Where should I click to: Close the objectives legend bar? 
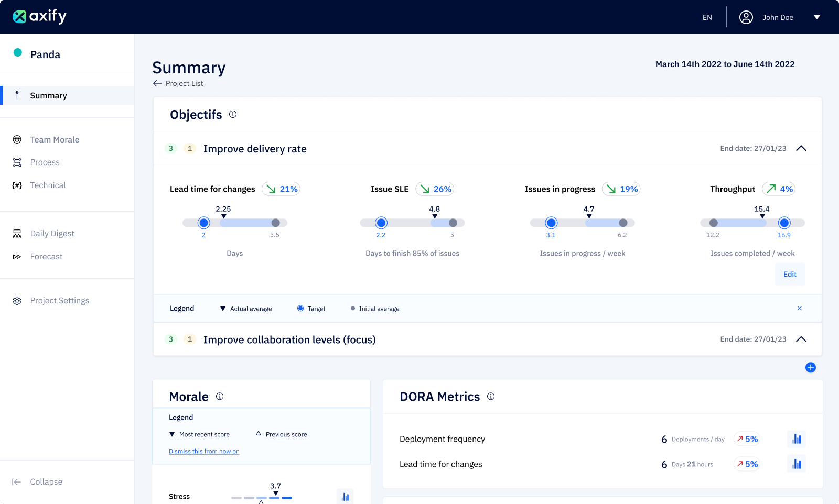pyautogui.click(x=800, y=309)
